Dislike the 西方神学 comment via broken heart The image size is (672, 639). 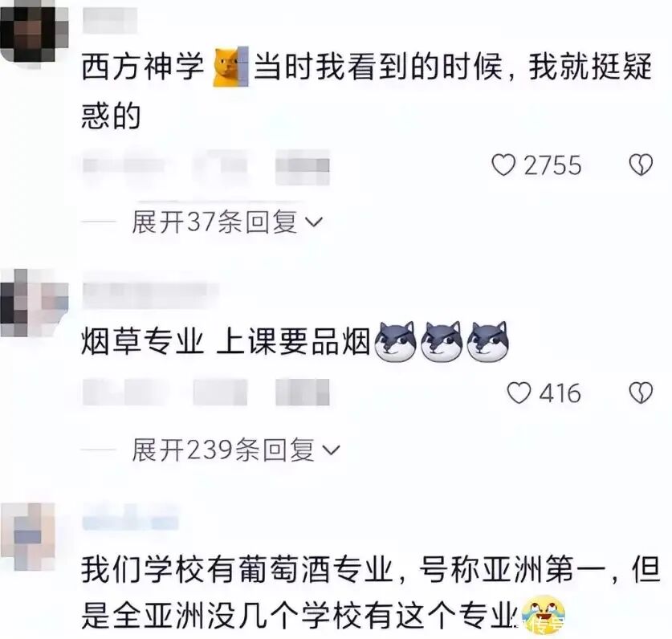coord(641,165)
